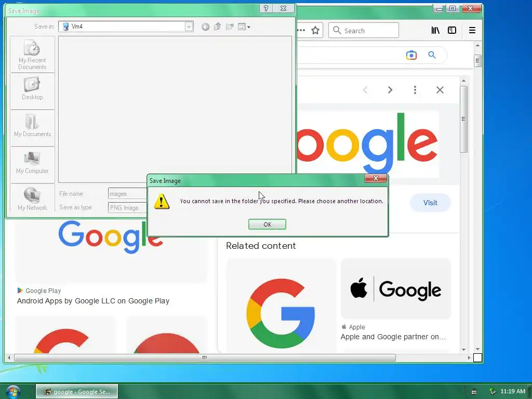This screenshot has width=532, height=399.
Task: Go to My Computer in save dialog
Action: click(32, 165)
